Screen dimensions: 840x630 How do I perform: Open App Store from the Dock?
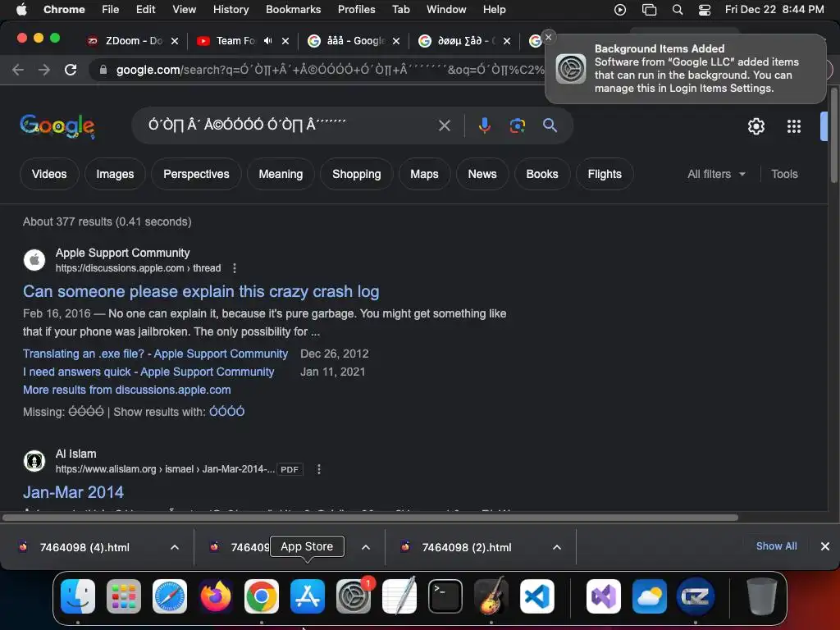point(308,596)
